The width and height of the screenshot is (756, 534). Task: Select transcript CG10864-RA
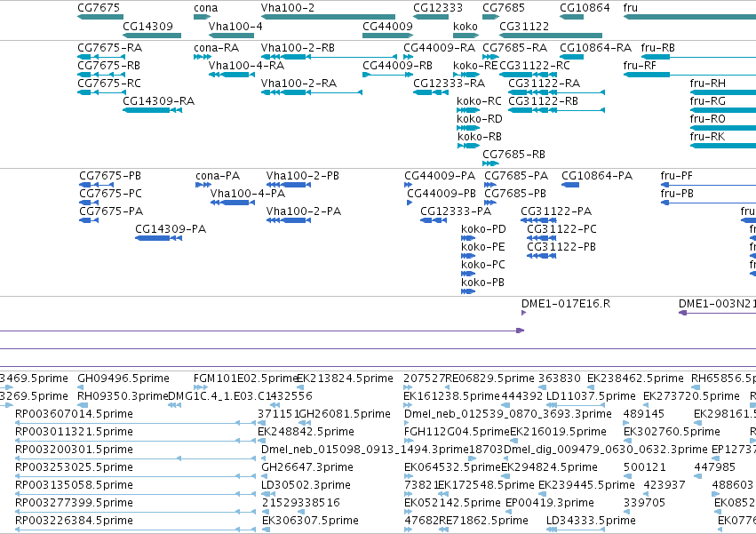pos(571,57)
